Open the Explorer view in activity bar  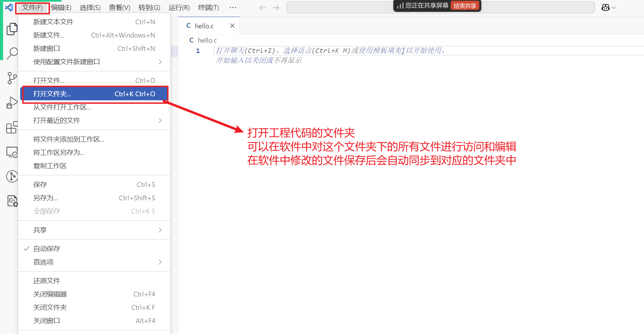point(12,29)
